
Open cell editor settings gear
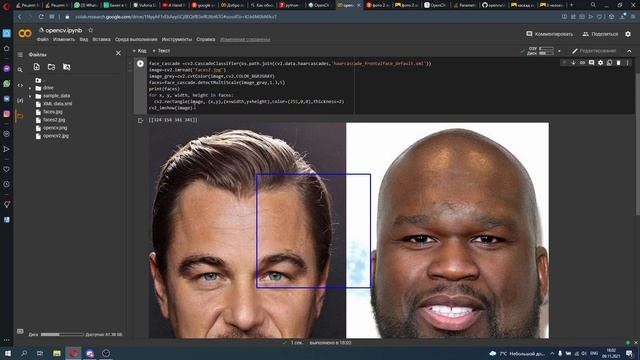click(x=600, y=63)
